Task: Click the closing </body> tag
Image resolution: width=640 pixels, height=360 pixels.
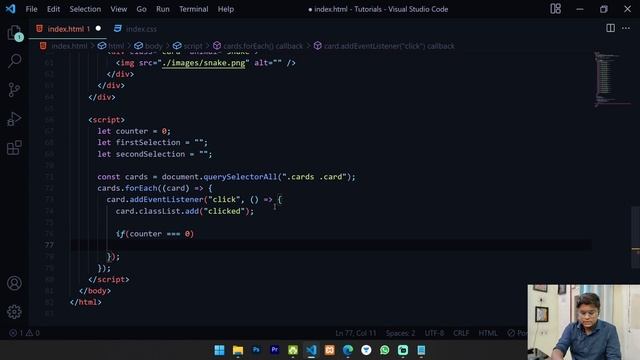Action: tap(95, 291)
